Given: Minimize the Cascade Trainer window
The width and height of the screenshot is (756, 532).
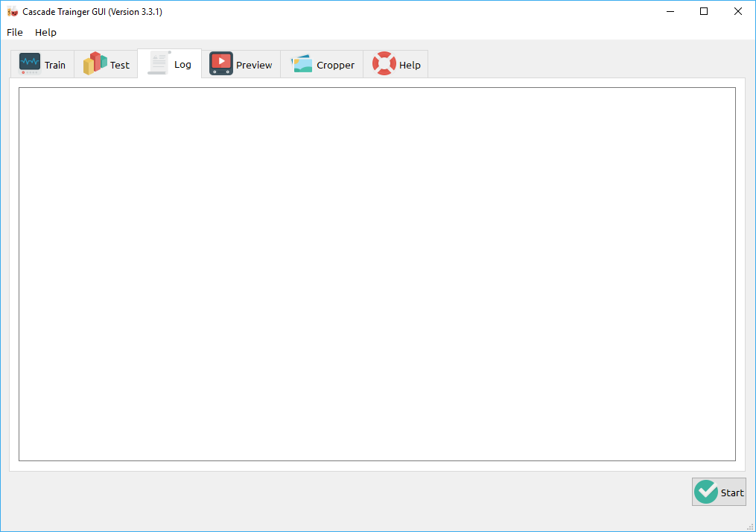Looking at the screenshot, I should [x=670, y=11].
